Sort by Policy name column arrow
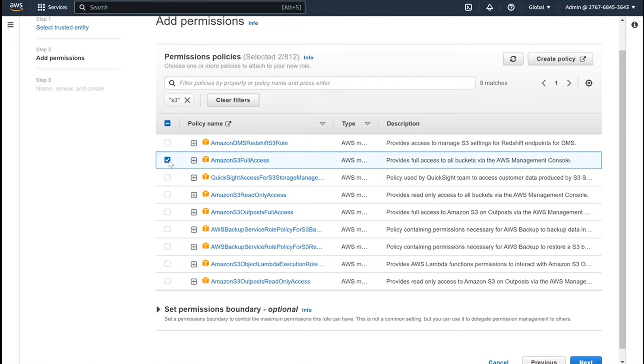This screenshot has height=364, width=644. [x=323, y=123]
